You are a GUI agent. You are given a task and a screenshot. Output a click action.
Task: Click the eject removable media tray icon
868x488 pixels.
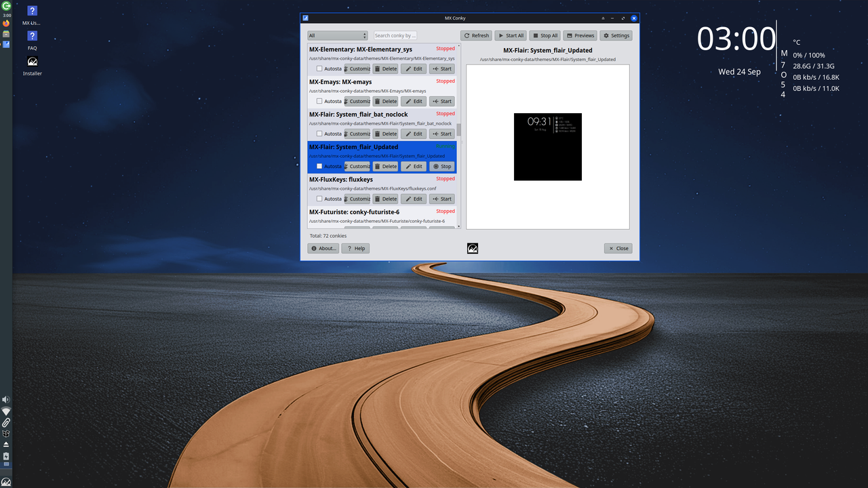coord(6,445)
